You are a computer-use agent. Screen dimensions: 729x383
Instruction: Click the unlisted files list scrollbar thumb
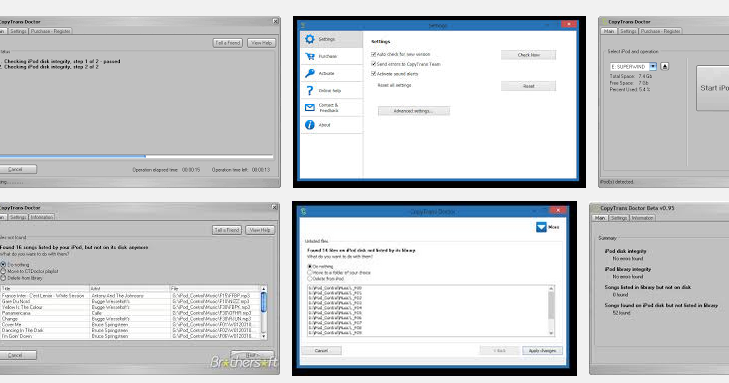(x=551, y=305)
